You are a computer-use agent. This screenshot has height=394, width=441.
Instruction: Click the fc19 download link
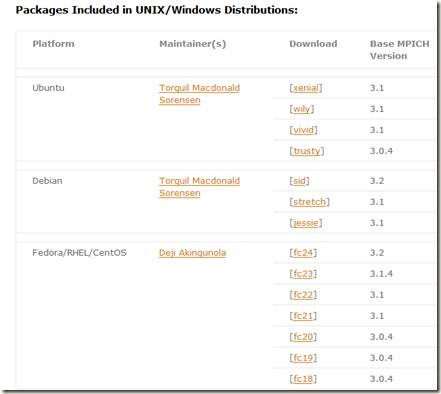(x=303, y=358)
